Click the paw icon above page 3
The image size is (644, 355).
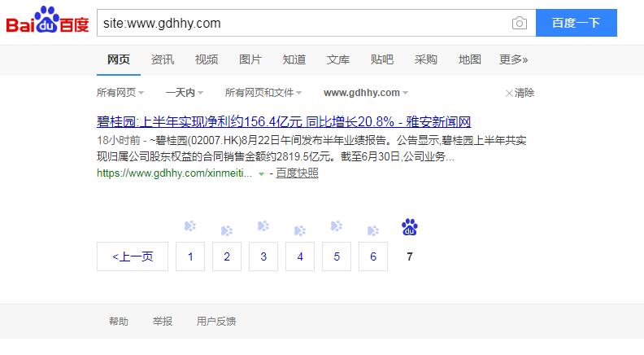tap(263, 226)
